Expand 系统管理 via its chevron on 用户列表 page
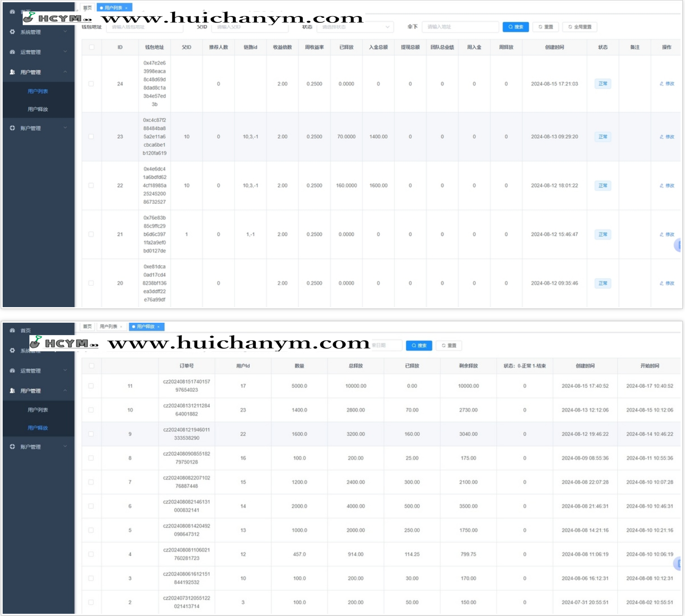 tap(65, 32)
